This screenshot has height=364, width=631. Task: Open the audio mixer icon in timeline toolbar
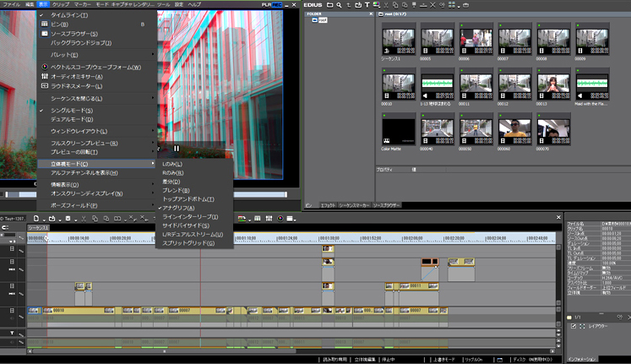tap(269, 219)
